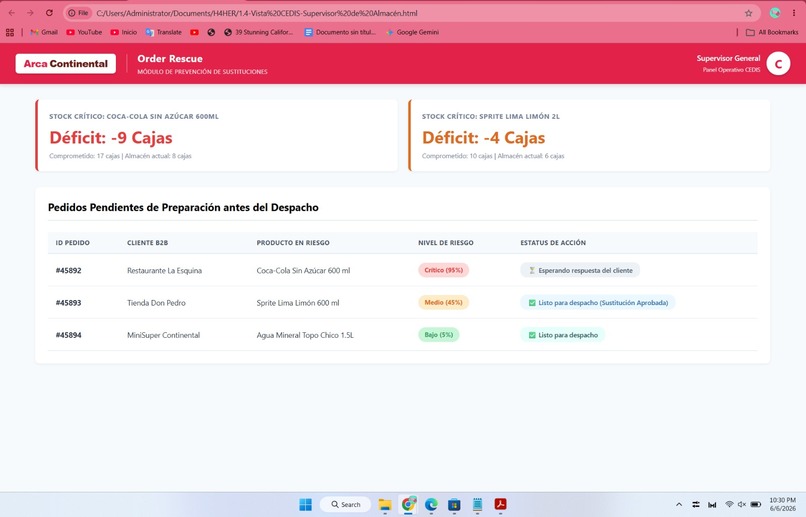Open the Google Gemini bookmark
The image size is (806, 517).
pos(413,32)
